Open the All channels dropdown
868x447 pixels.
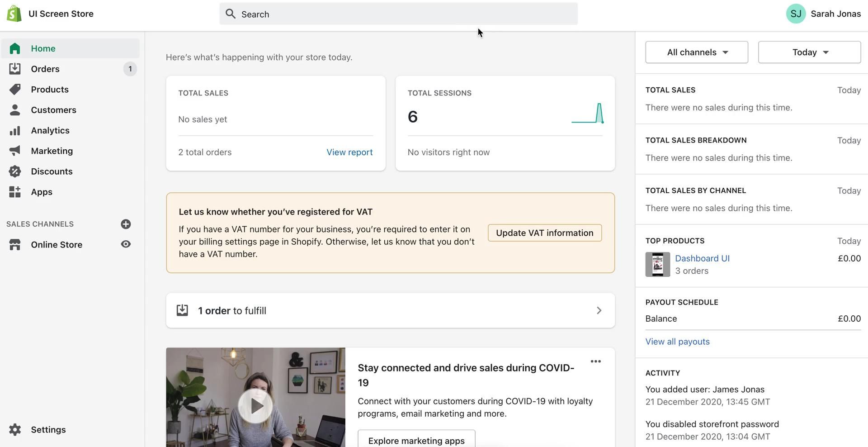click(x=696, y=52)
